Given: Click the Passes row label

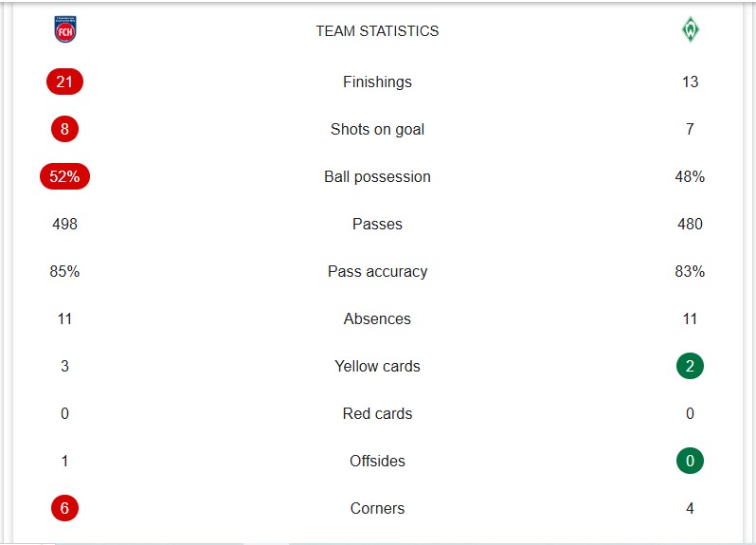Looking at the screenshot, I should click(377, 224).
